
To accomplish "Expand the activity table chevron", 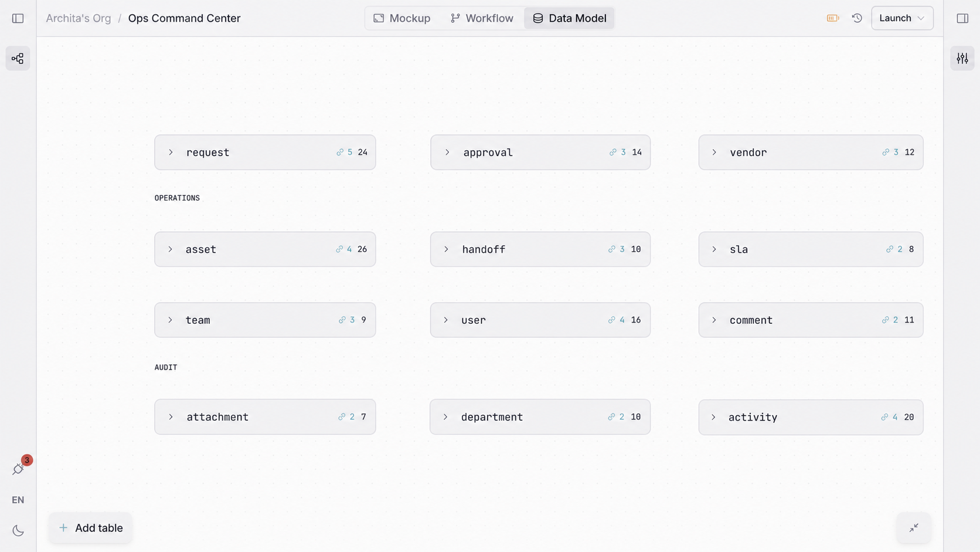I will [713, 417].
